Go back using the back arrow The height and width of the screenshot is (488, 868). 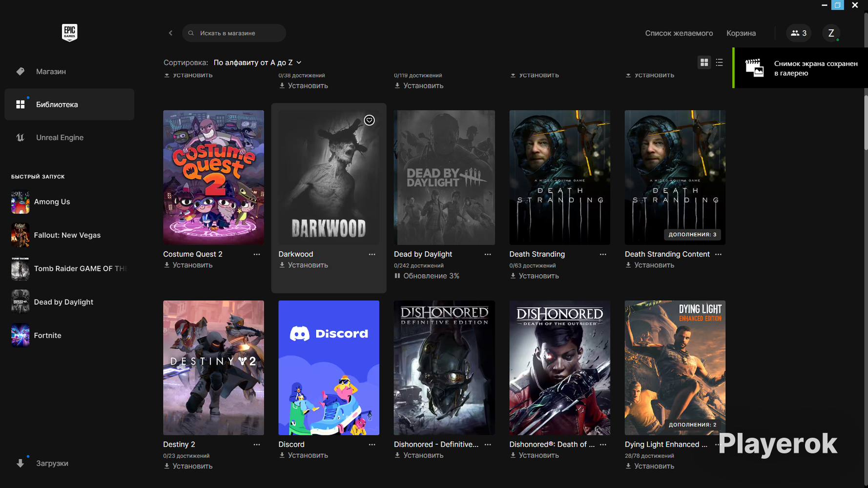pyautogui.click(x=170, y=33)
